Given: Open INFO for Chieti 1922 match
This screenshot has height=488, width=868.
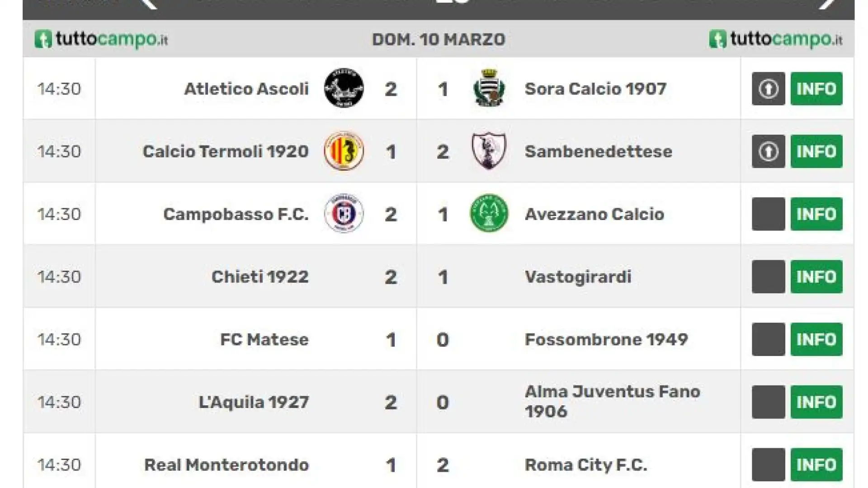Looking at the screenshot, I should pos(816,277).
